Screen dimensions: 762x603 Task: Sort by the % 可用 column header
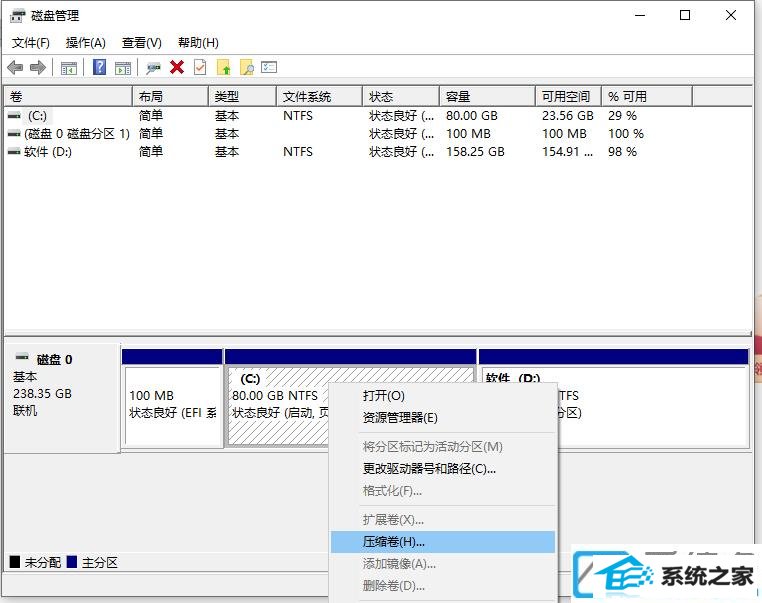pyautogui.click(x=647, y=96)
